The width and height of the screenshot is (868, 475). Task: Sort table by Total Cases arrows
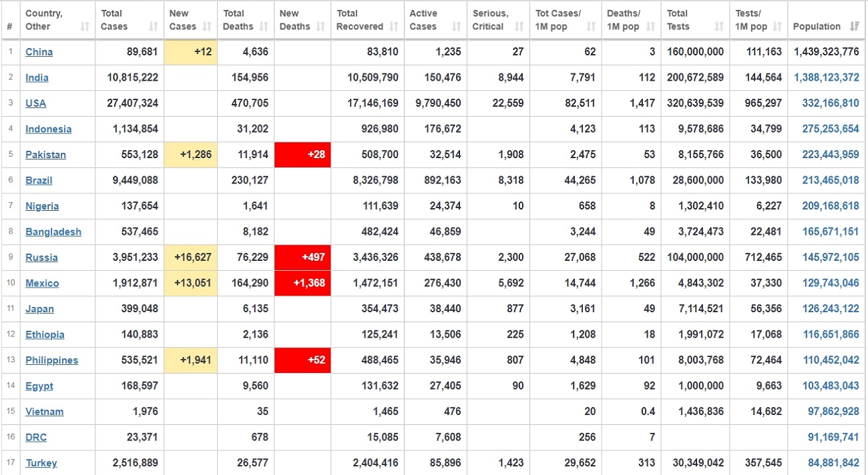154,27
